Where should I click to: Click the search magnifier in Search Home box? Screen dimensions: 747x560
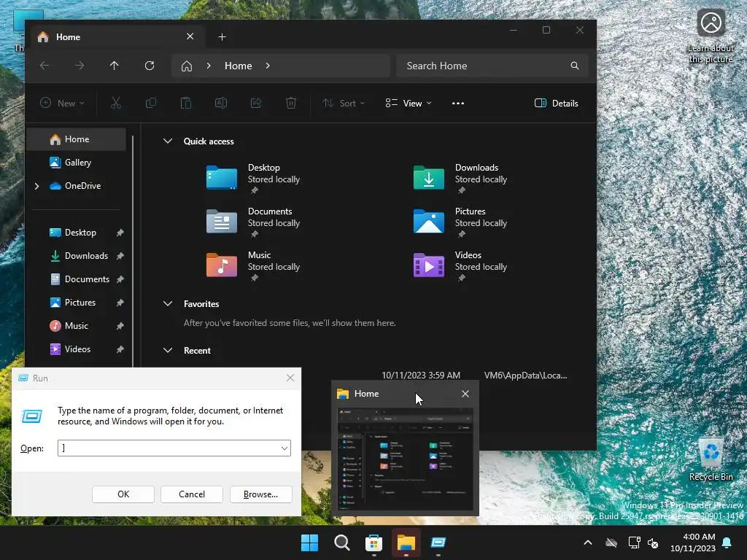pos(575,66)
